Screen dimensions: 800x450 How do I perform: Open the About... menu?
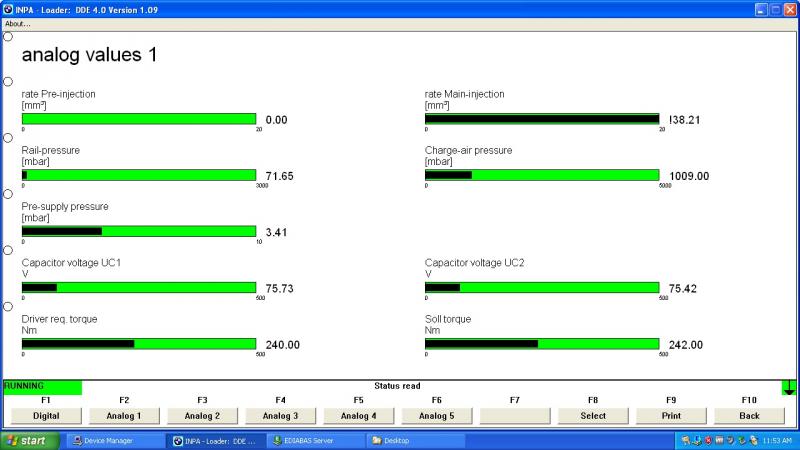[18, 24]
